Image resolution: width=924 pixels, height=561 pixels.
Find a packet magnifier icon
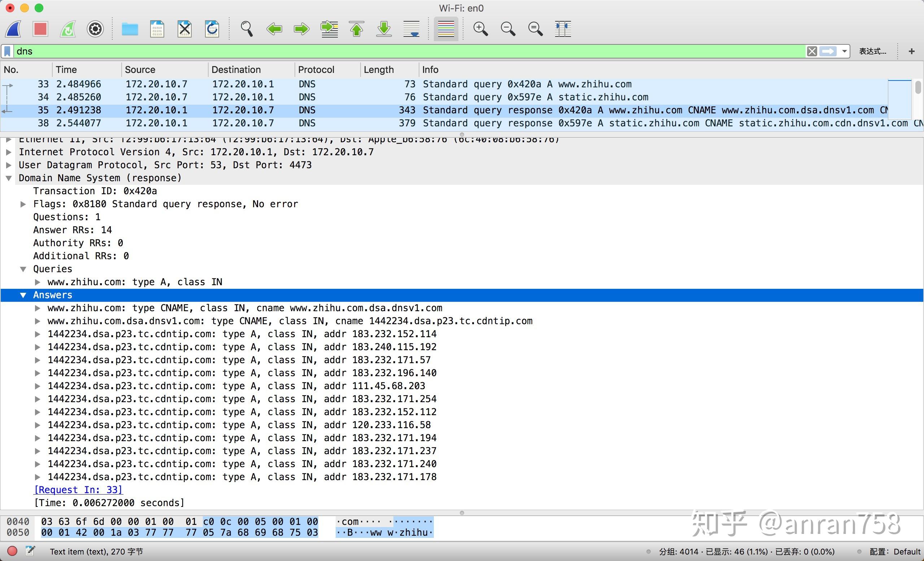click(x=247, y=29)
